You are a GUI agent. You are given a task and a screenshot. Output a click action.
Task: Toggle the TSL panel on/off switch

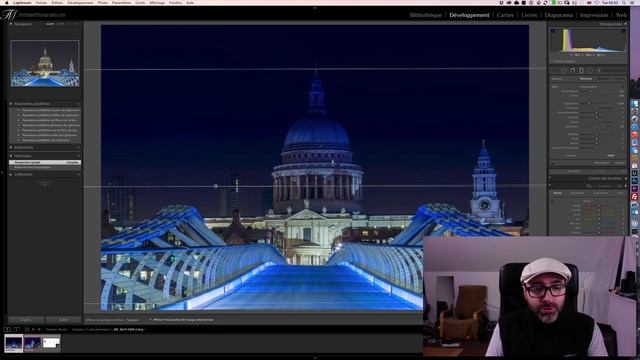[549, 186]
